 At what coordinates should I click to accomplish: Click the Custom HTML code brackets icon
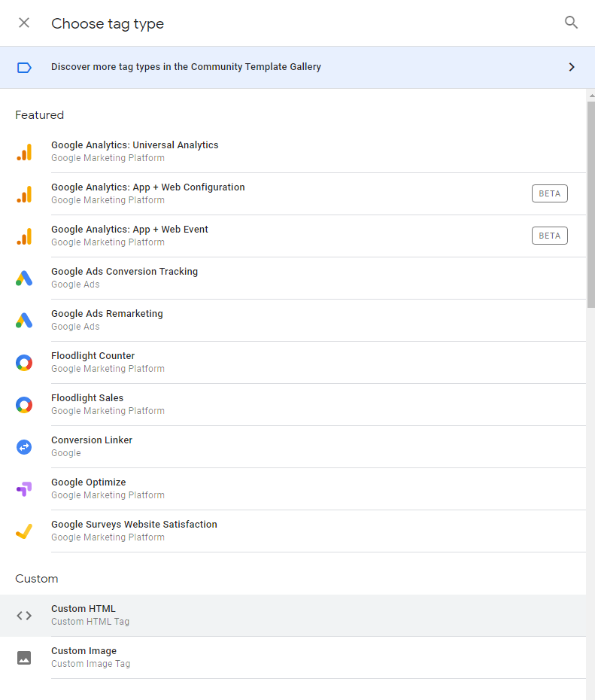click(24, 616)
